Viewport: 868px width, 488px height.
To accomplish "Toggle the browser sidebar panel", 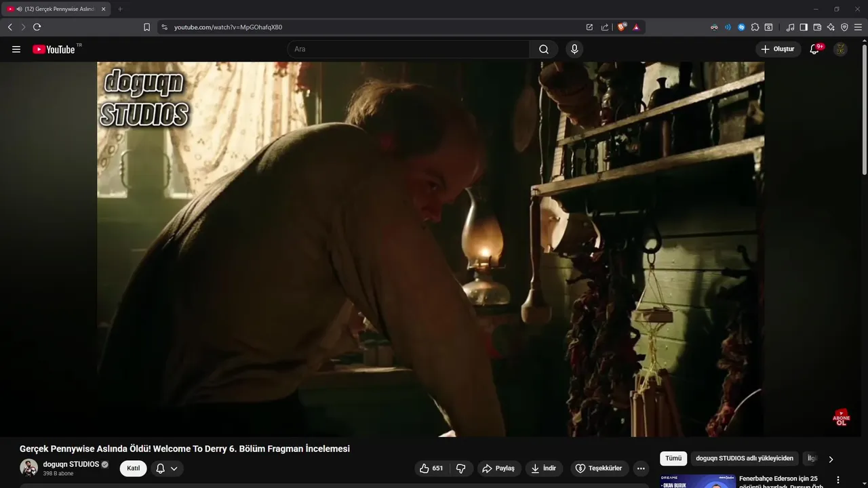I will click(804, 27).
